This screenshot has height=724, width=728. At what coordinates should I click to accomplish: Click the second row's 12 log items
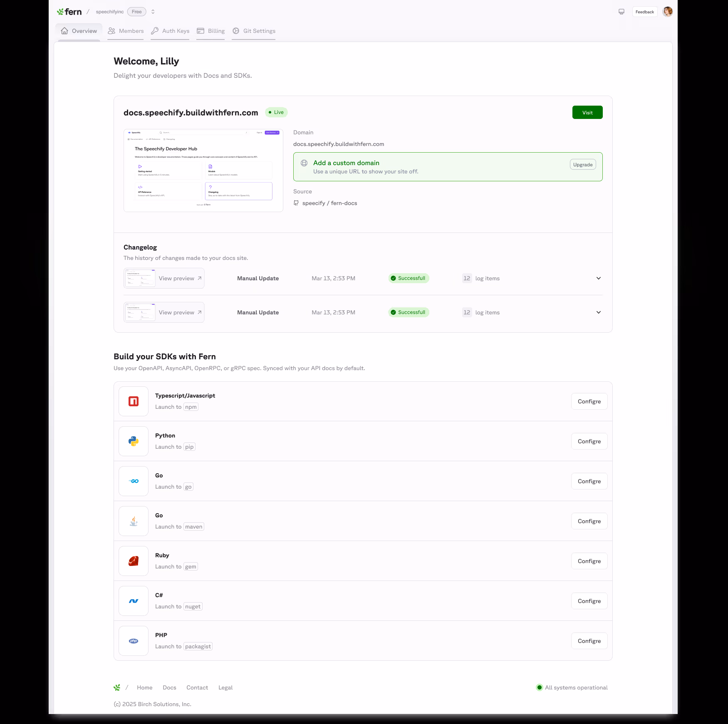pos(481,312)
